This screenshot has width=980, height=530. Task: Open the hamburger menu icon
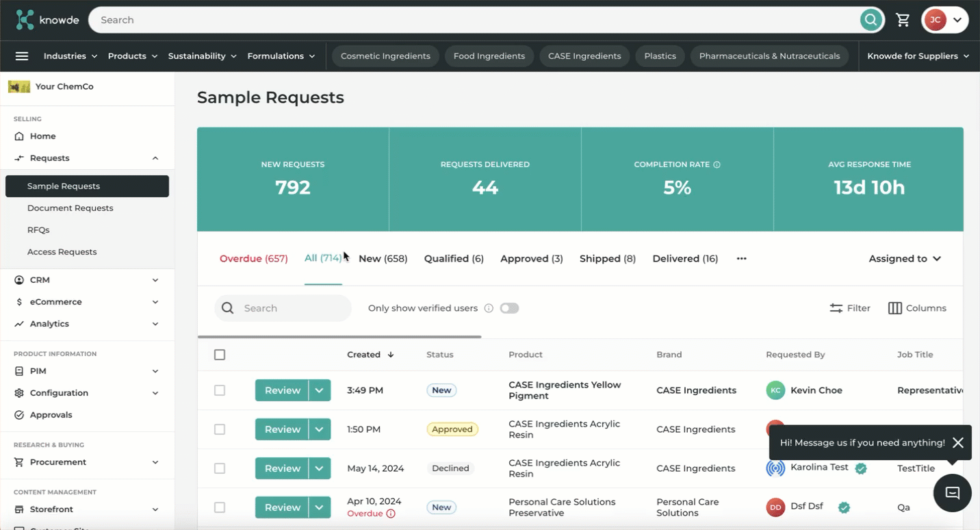tap(22, 56)
